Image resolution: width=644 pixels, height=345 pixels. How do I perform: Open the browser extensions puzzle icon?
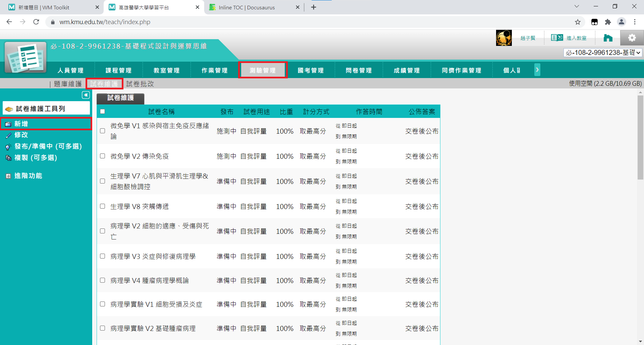[608, 22]
